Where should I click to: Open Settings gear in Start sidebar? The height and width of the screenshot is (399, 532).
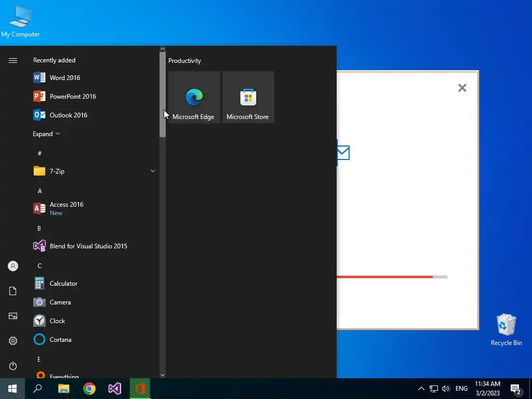(13, 341)
